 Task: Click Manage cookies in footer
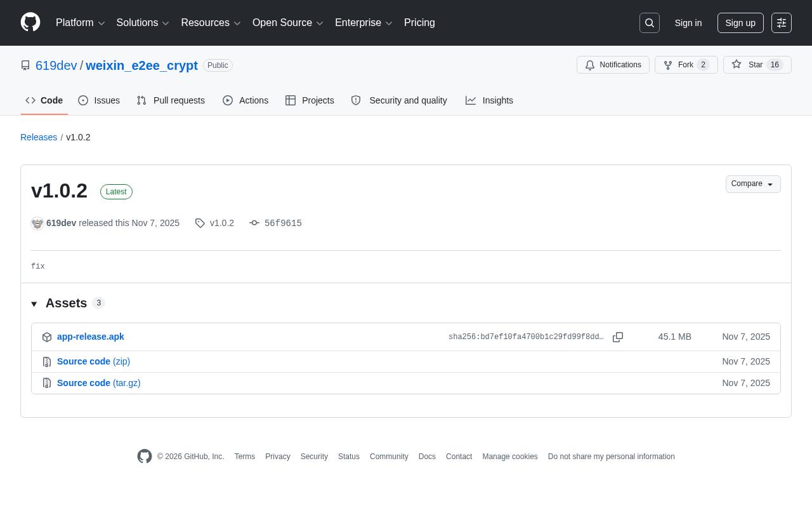pyautogui.click(x=510, y=457)
